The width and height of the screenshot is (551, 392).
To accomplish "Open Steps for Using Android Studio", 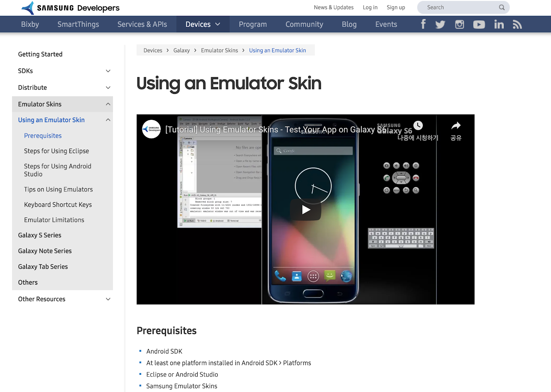I will click(58, 170).
